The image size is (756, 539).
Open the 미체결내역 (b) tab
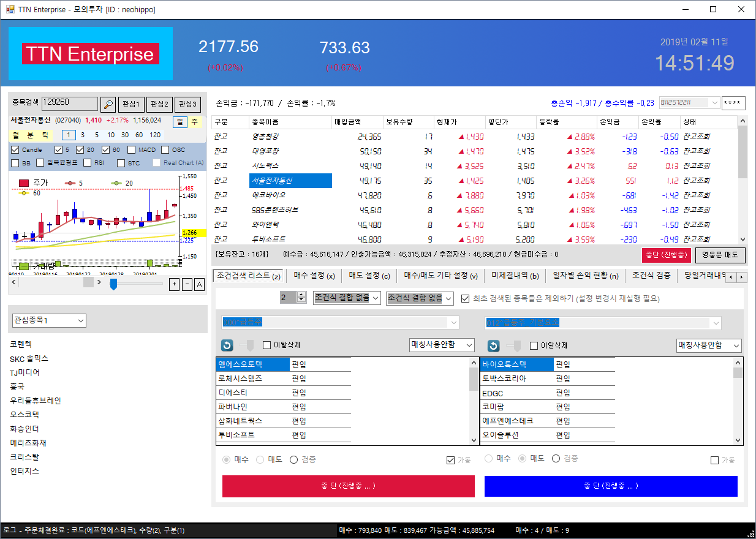tap(515, 276)
